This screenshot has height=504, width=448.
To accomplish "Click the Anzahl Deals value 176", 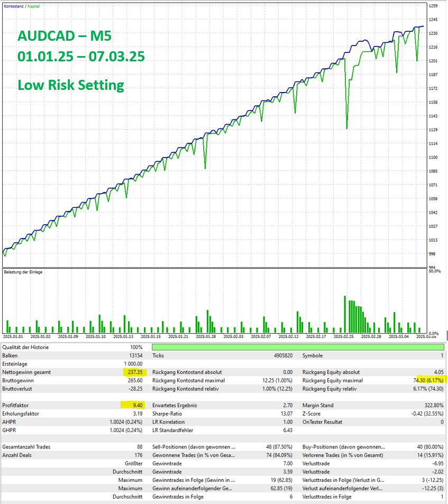I will [x=139, y=455].
